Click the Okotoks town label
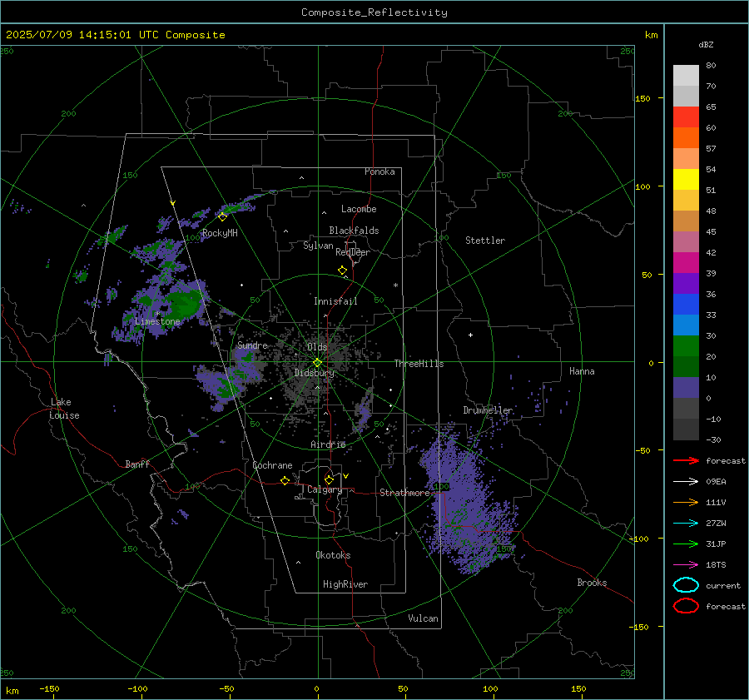 (x=333, y=555)
